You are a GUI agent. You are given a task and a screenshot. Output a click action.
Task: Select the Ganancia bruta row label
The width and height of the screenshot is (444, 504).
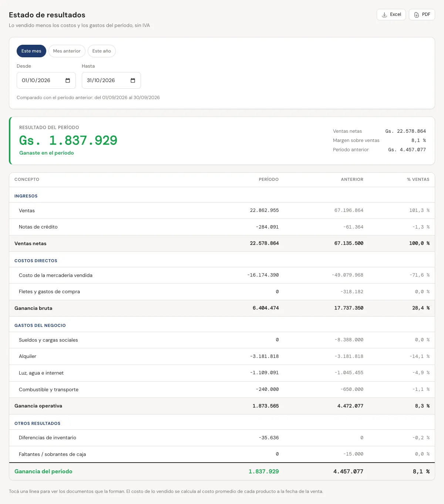click(33, 308)
